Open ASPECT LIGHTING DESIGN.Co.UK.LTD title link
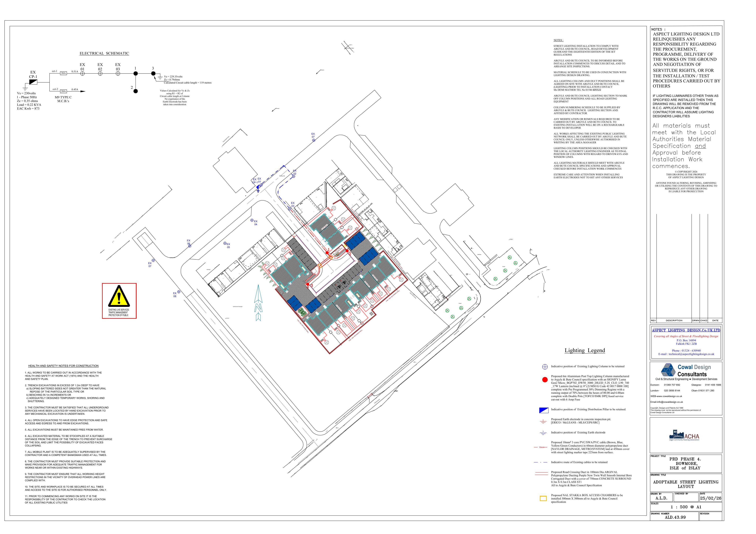 pyautogui.click(x=686, y=330)
